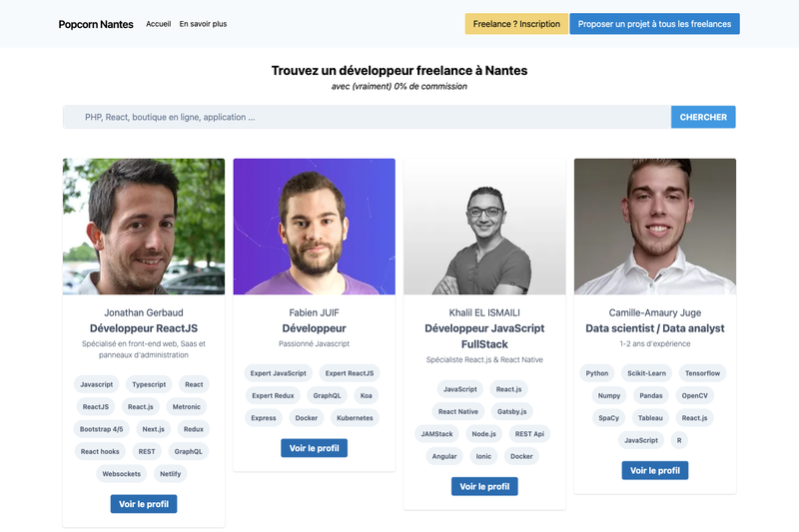Screen dimensions: 799x532
Task: Click the React Native skill tag
Action: (458, 411)
